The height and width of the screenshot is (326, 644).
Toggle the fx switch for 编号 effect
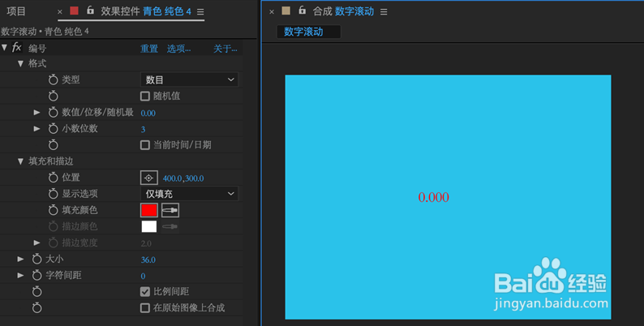[x=16, y=48]
